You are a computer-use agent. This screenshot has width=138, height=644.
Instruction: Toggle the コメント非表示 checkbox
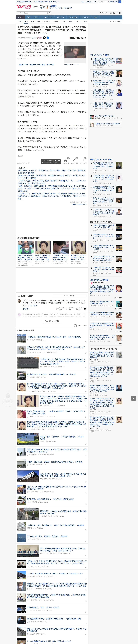[75, 326]
